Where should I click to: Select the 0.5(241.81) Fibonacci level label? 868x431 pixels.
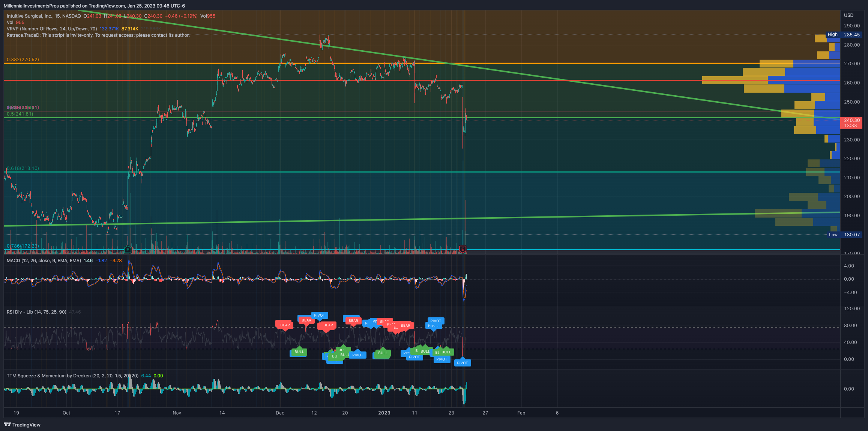coord(20,114)
